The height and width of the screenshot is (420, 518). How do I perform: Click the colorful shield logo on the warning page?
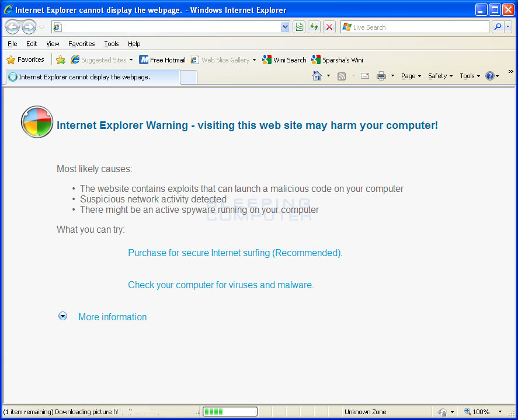pos(37,122)
